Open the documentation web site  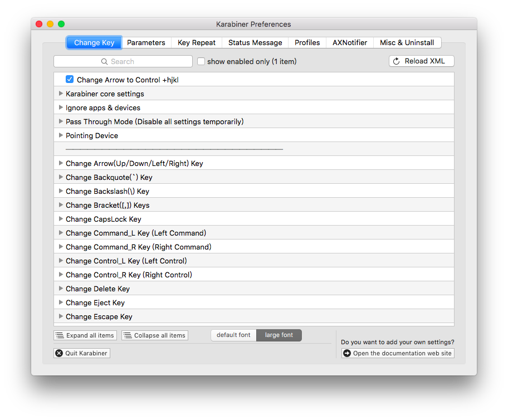398,353
